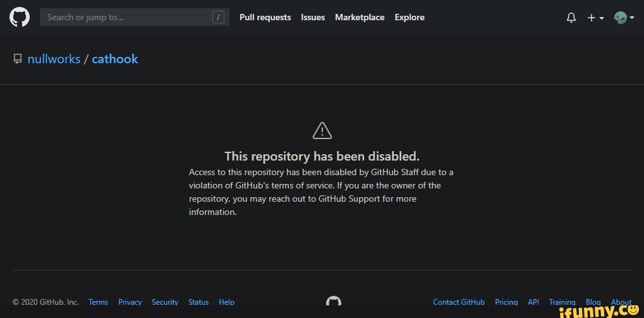The image size is (644, 318).
Task: Open the Security footer link
Action: coord(165,302)
